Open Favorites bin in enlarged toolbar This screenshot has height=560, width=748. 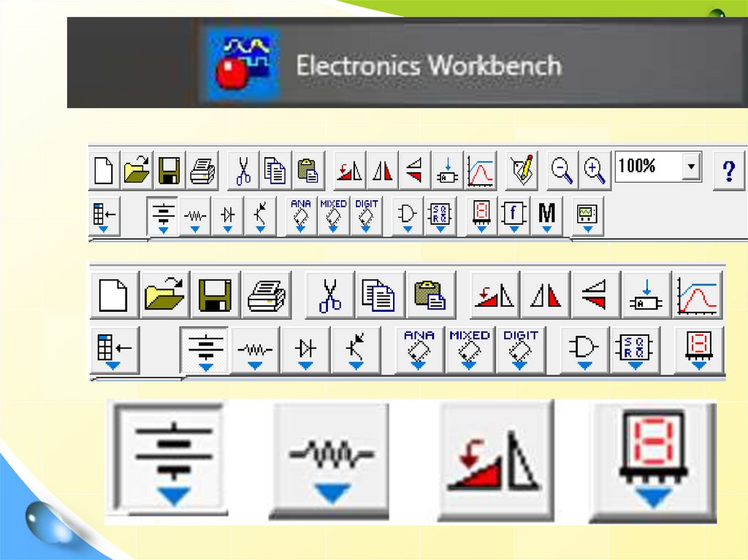pos(115,350)
